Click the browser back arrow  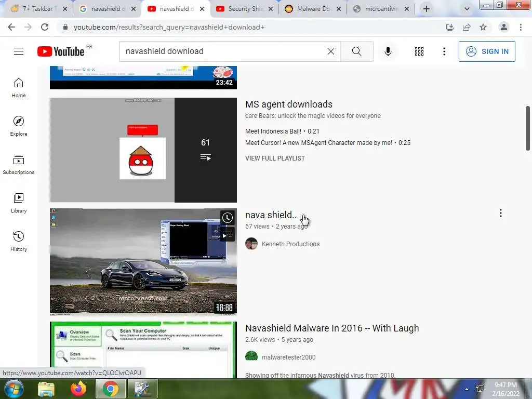[x=11, y=27]
